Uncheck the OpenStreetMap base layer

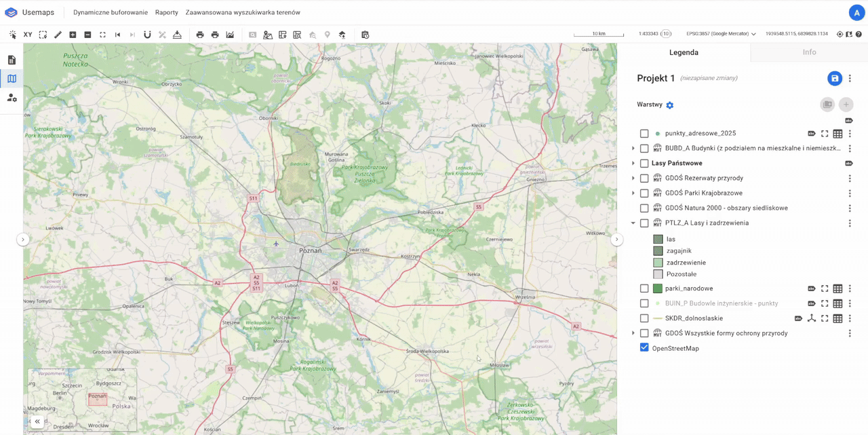[x=644, y=347]
